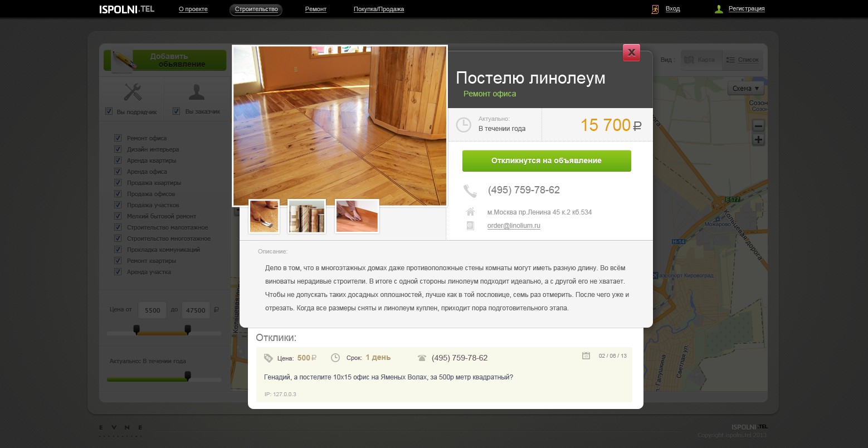This screenshot has width=868, height=448.
Task: Toggle the Вы подрядчик checkbox
Action: point(109,111)
